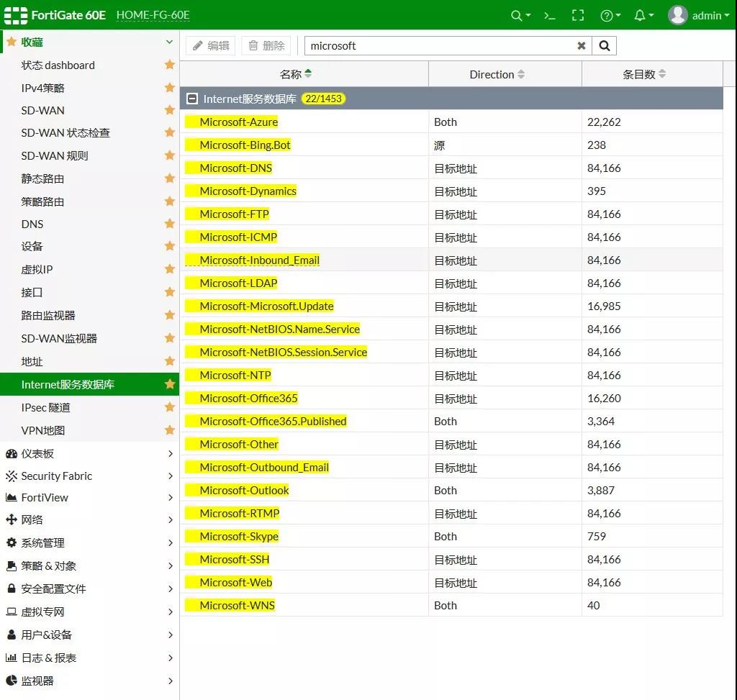
Task: Toggle star next to DNS
Action: tap(170, 224)
